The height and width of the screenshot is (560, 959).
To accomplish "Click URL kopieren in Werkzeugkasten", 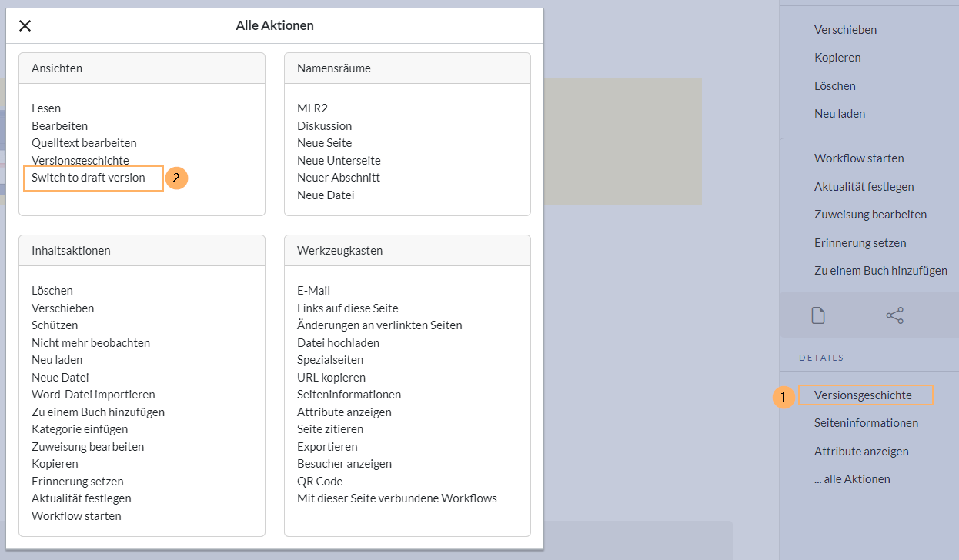I will (x=331, y=378).
